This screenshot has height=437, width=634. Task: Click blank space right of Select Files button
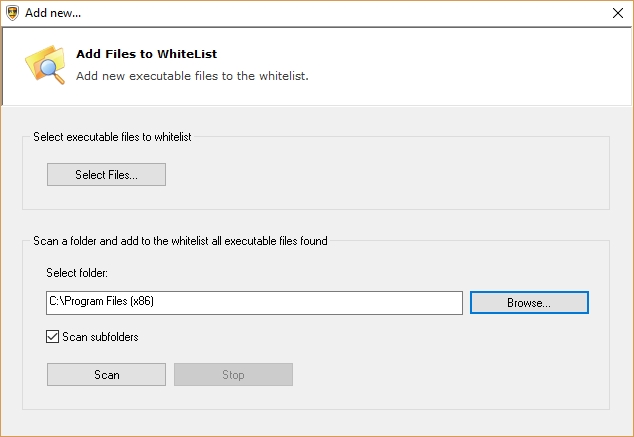click(380, 175)
